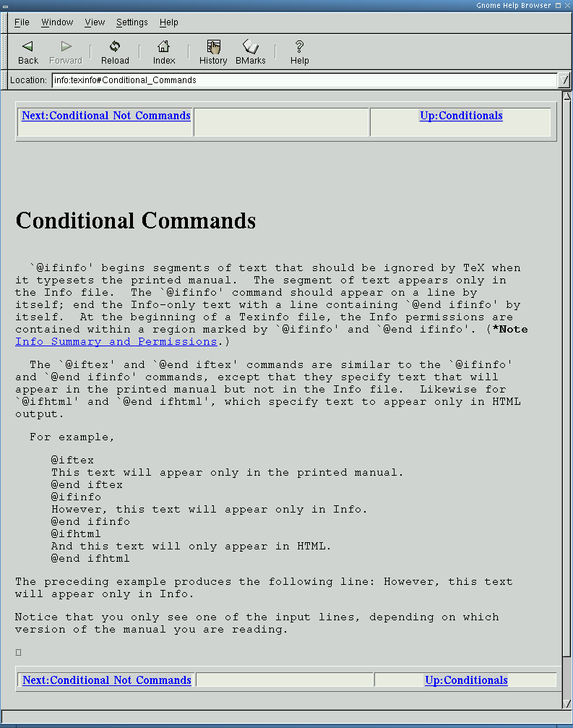
Task: Open the Window menu
Action: pyautogui.click(x=57, y=22)
